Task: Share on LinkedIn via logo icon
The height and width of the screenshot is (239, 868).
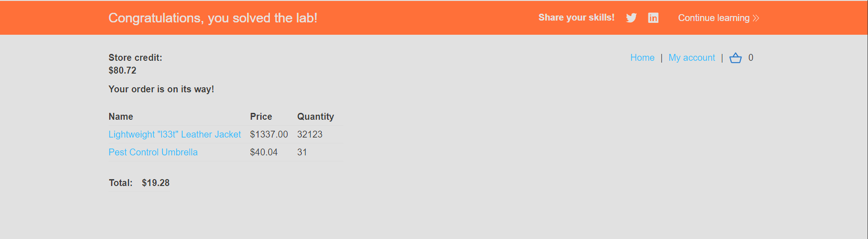Action: tap(653, 18)
